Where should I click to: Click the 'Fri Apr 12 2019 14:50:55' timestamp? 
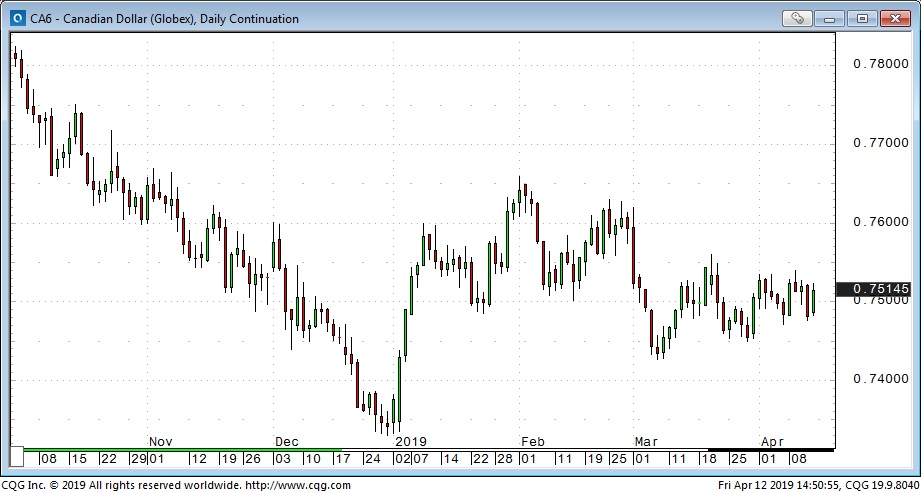pyautogui.click(x=778, y=485)
